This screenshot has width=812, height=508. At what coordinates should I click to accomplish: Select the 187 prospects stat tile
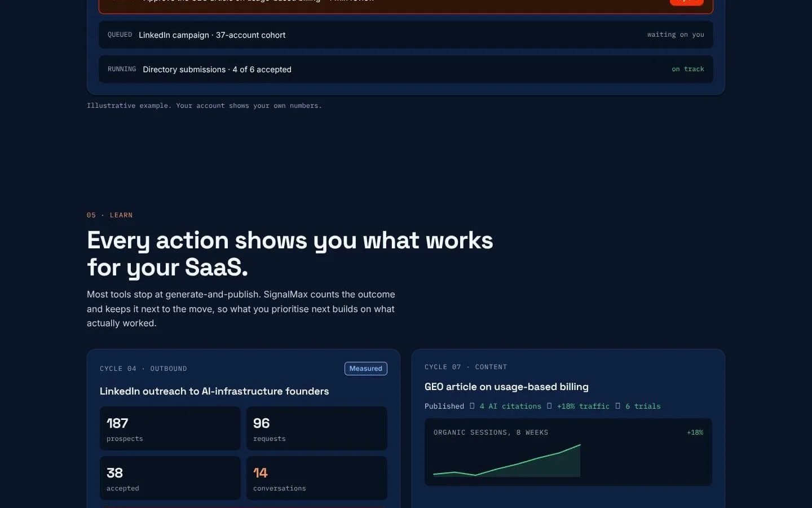(x=170, y=428)
